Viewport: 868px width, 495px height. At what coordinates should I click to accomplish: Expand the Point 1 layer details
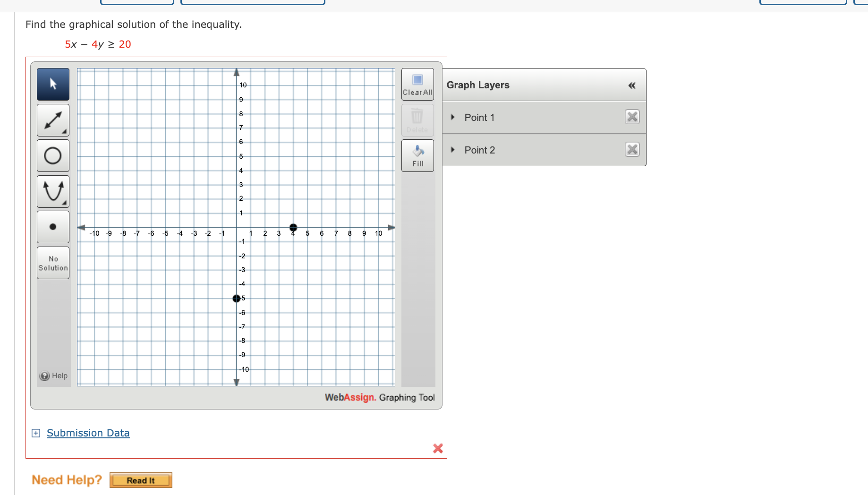coord(452,117)
